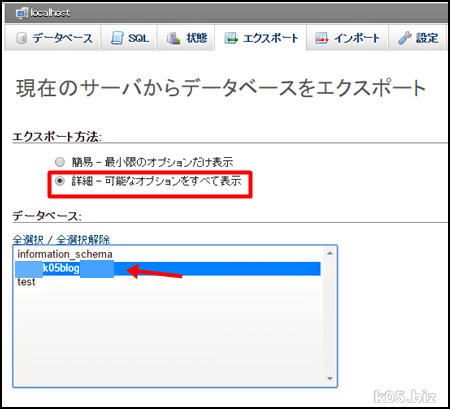
Task: Open the 設定 tab
Action: coord(417,38)
